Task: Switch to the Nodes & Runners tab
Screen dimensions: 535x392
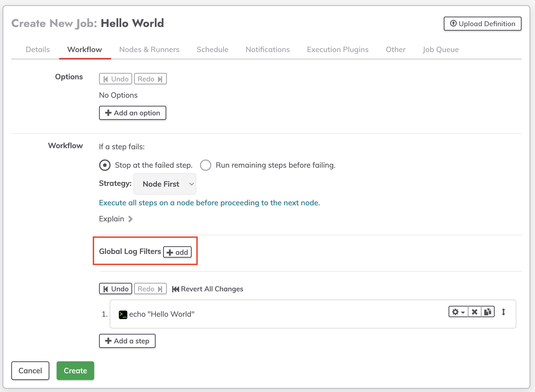Action: 149,49
